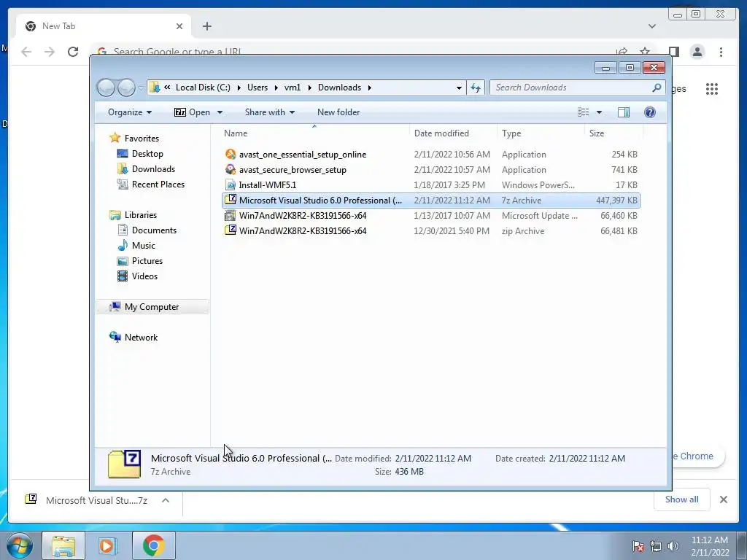The height and width of the screenshot is (560, 747).
Task: Expand the Open button dropdown arrow
Action: [220, 112]
